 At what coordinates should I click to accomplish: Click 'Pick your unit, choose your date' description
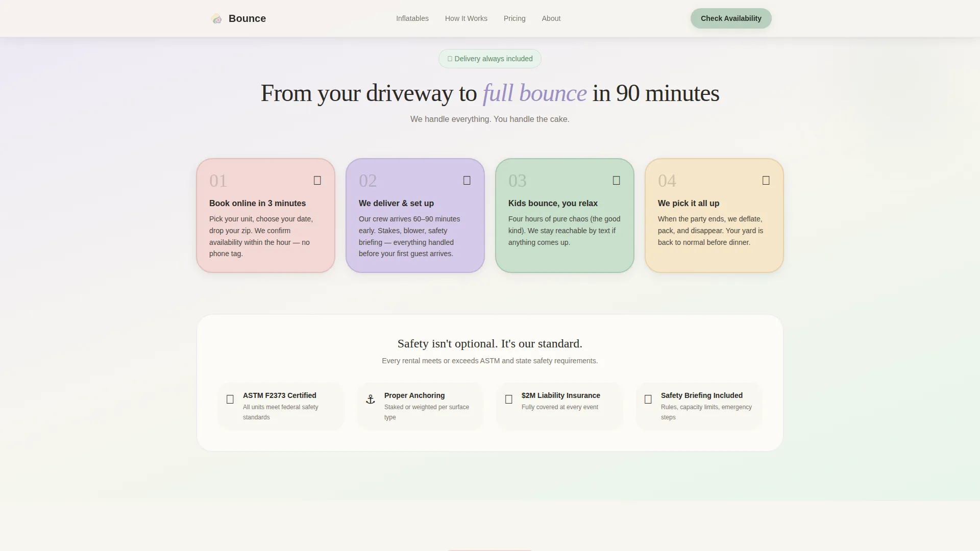tap(261, 236)
